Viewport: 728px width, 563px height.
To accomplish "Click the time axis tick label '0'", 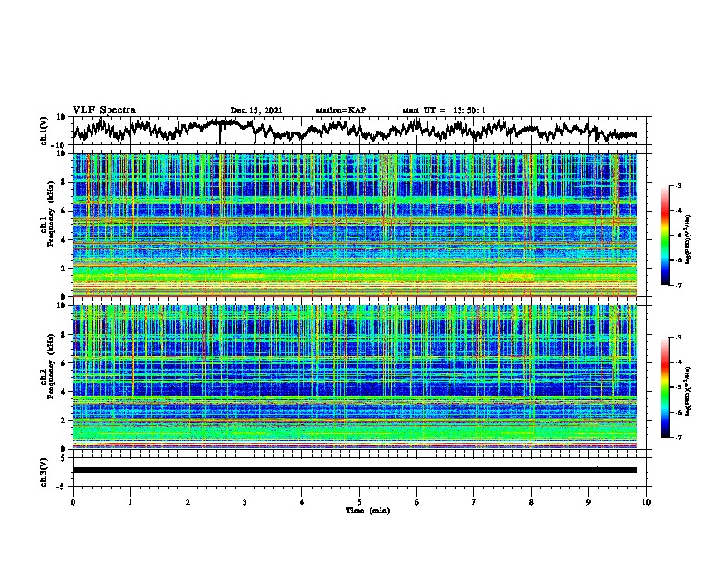I will [73, 502].
